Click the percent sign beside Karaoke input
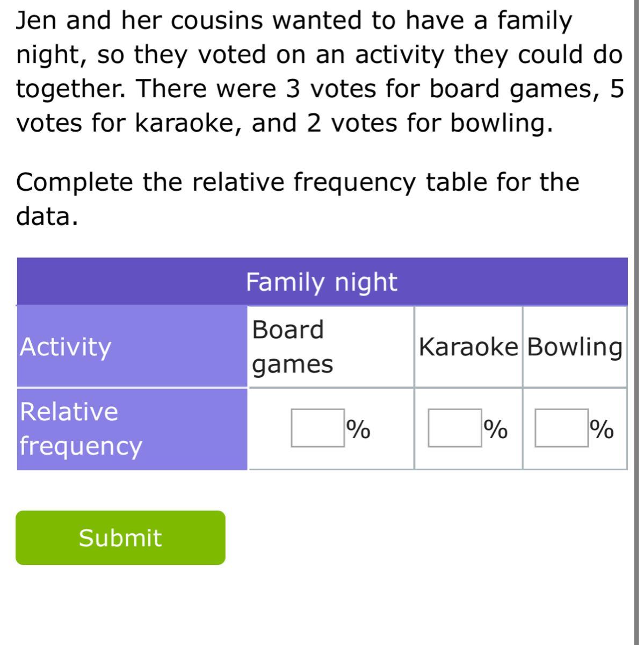The image size is (644, 645). coord(495,429)
